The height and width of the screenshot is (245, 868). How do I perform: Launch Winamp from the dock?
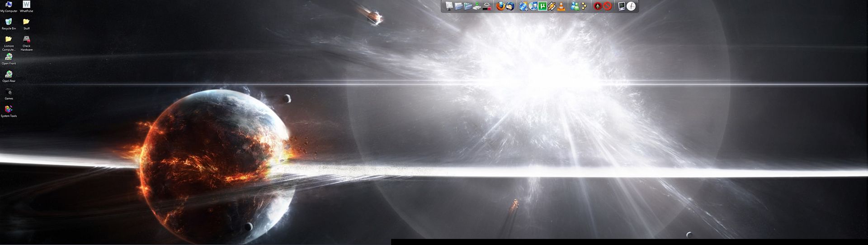pyautogui.click(x=552, y=6)
